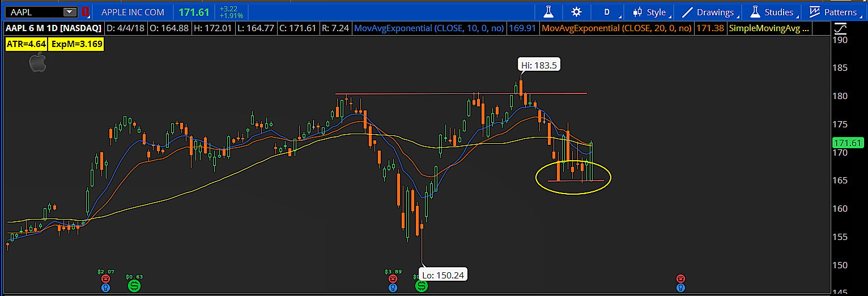
Task: Open the D timeframe selector
Action: coord(607,11)
